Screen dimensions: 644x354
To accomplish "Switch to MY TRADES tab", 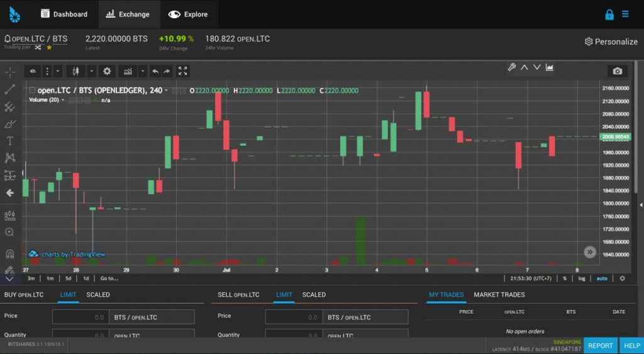I will [446, 295].
